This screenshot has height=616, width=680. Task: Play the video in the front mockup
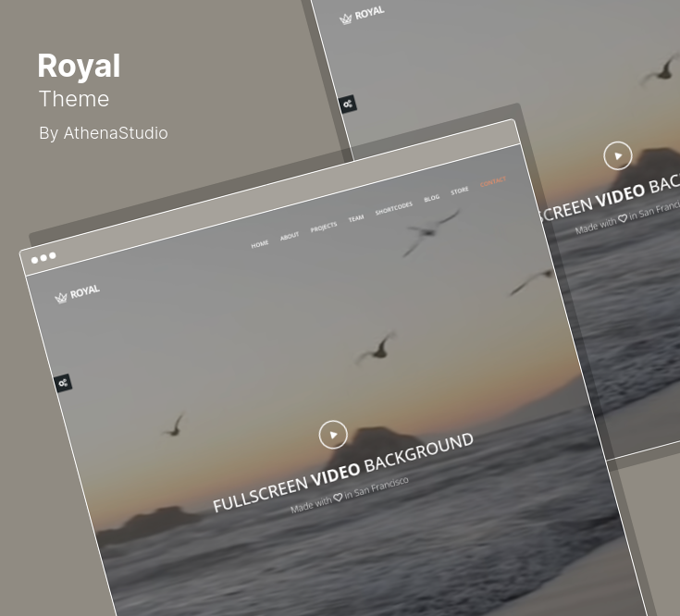(x=333, y=435)
